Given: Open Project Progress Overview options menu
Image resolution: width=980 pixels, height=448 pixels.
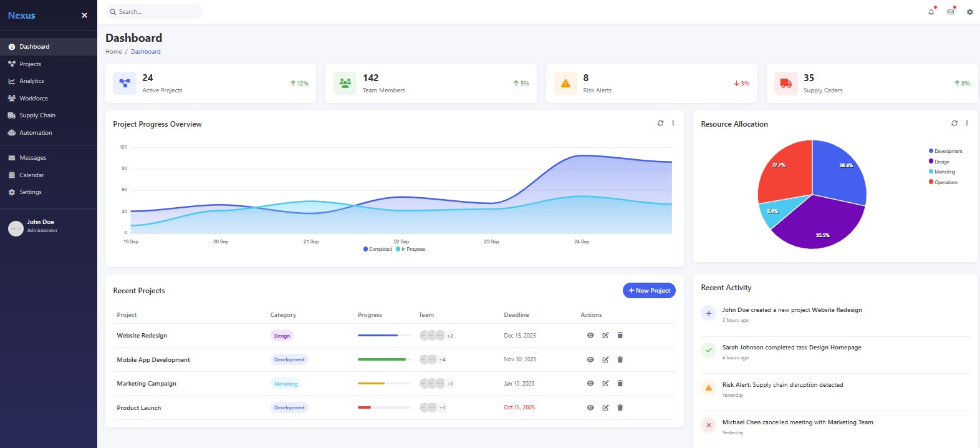Looking at the screenshot, I should click(673, 124).
